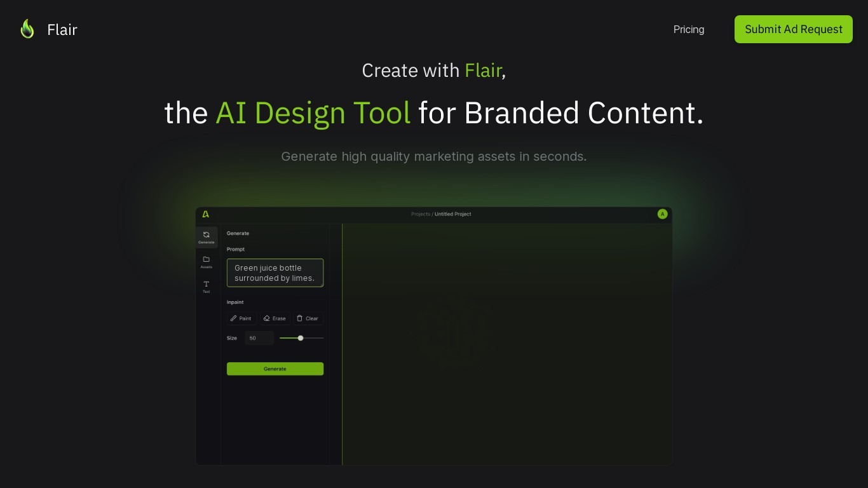Open the Text tool in the sidebar
The image size is (868, 488).
[x=206, y=287]
